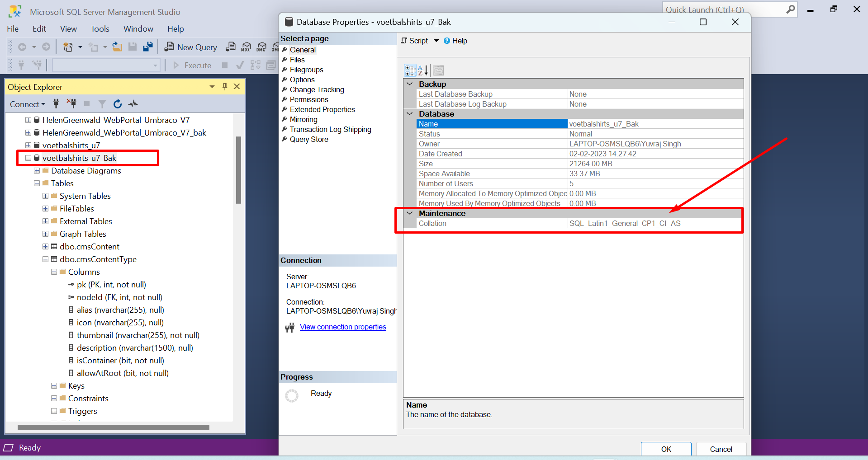Open the Help menu in SSMS
The image size is (868, 460).
[175, 29]
